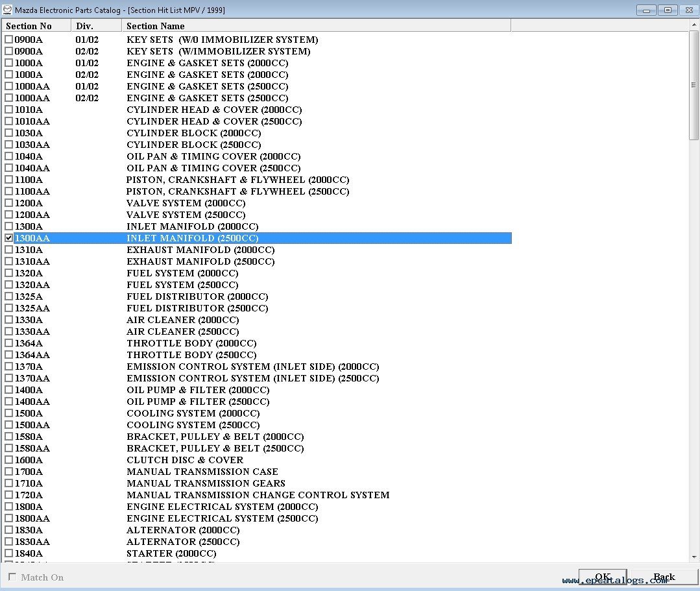Select VALVE SYSTEM (2500CC) row
Image resolution: width=700 pixels, height=591 pixels.
point(257,215)
